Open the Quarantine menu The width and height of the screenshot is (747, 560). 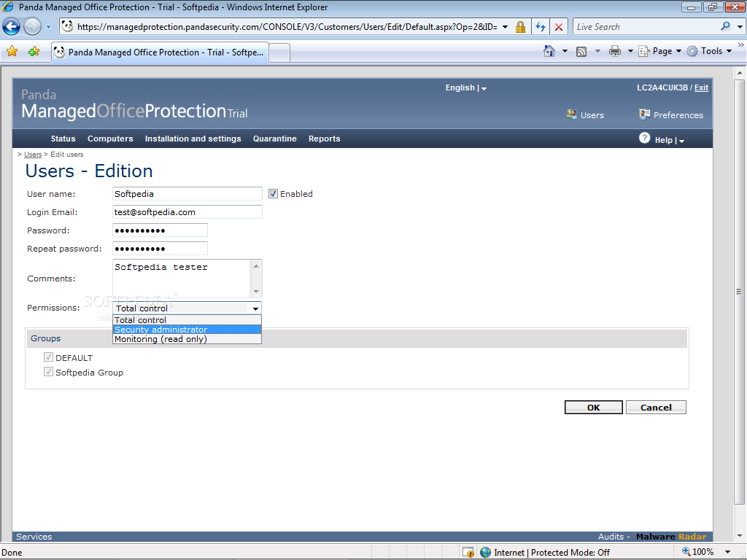click(275, 139)
